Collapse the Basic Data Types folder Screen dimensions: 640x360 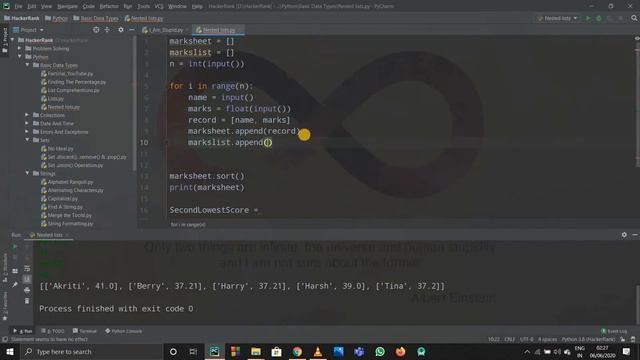point(27,65)
